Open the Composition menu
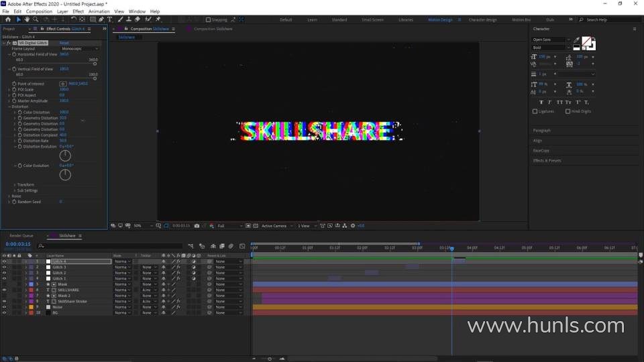The width and height of the screenshot is (644, 362). pos(39,11)
